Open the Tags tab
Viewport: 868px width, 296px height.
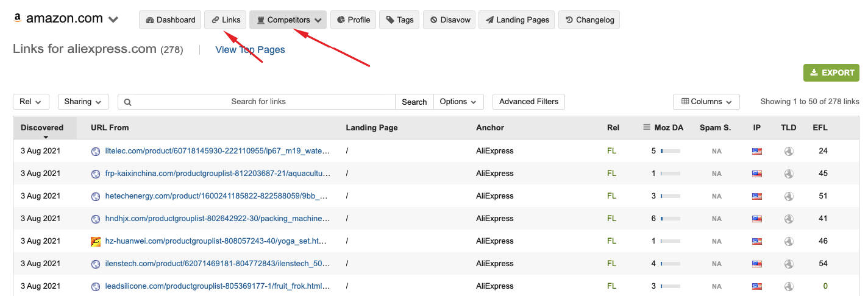(x=399, y=19)
